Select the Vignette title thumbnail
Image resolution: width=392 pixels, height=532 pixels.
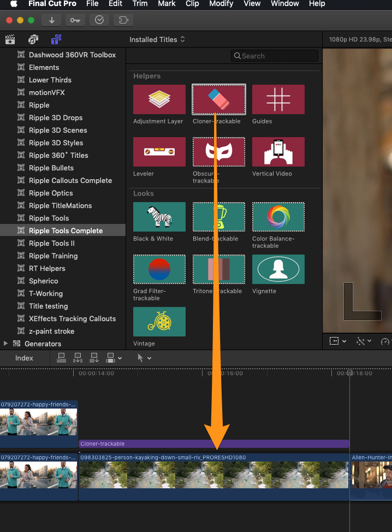[278, 269]
